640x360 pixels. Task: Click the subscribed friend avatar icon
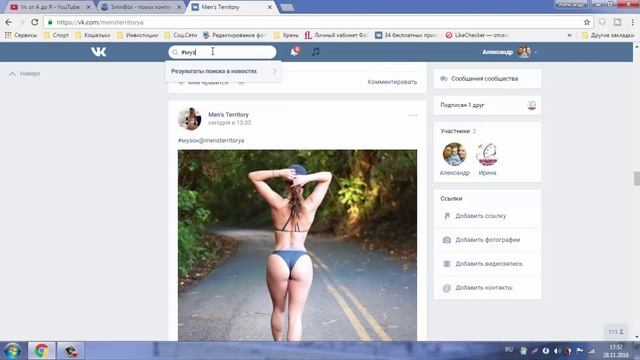[x=531, y=105]
